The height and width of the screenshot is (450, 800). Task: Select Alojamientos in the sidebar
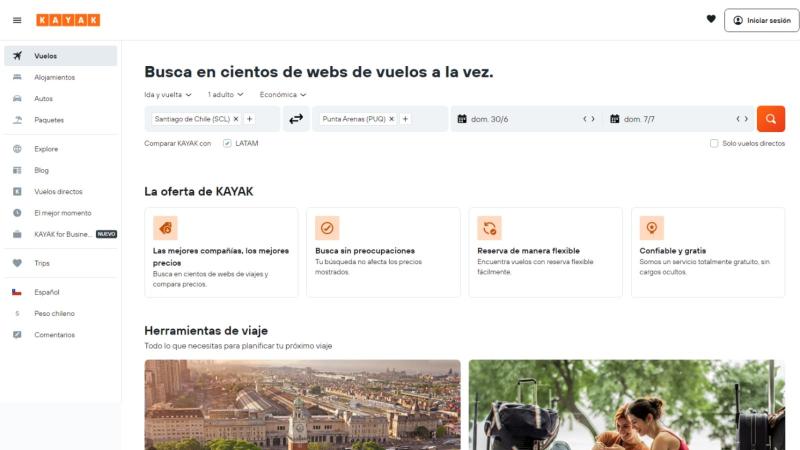54,77
